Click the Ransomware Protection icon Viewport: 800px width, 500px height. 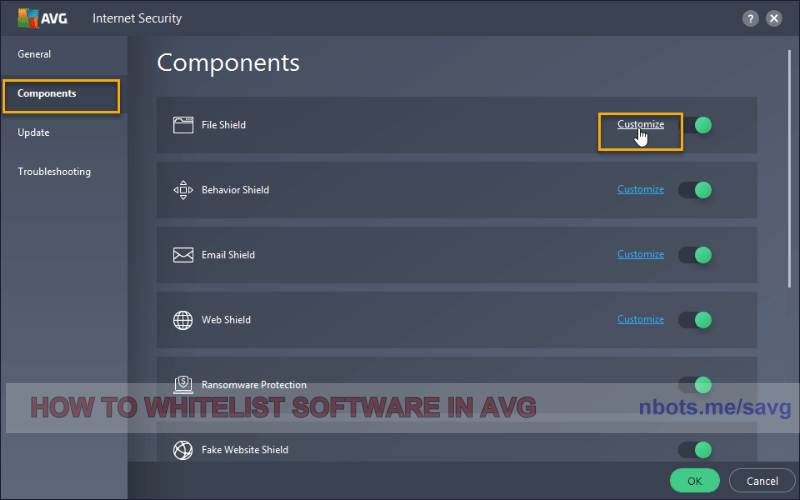pyautogui.click(x=183, y=384)
